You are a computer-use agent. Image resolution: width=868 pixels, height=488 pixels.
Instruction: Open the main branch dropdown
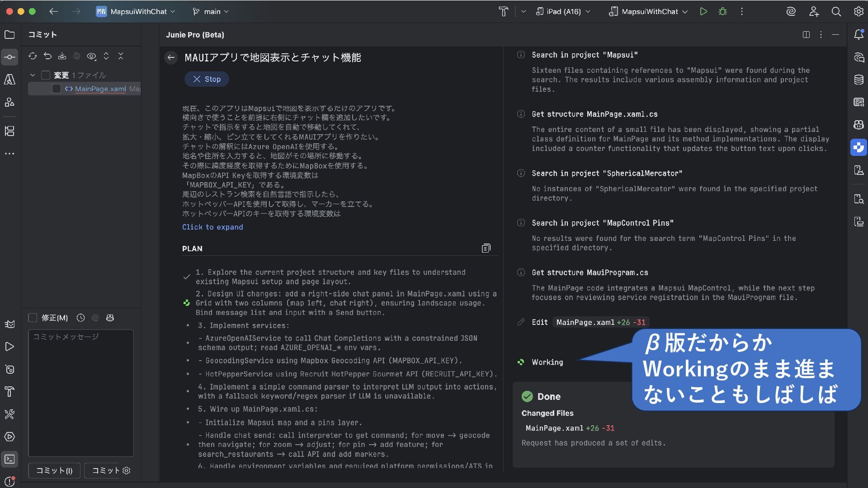pyautogui.click(x=211, y=12)
